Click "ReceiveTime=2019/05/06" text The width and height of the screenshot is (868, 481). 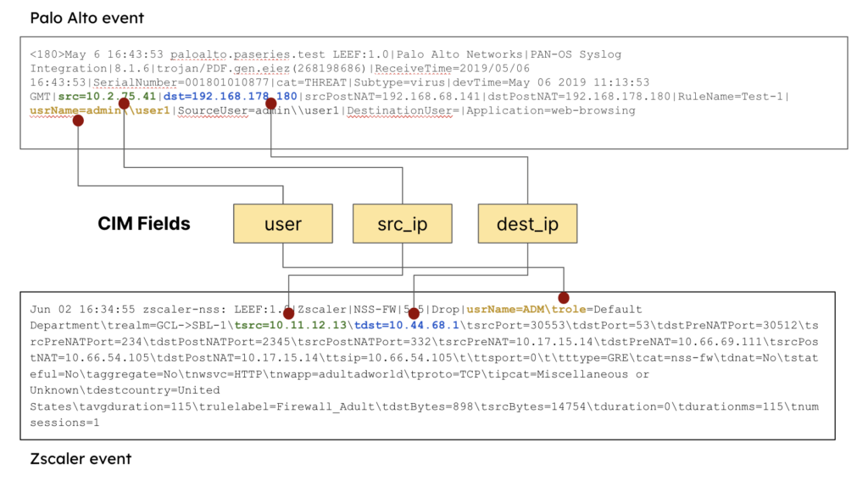click(x=453, y=69)
